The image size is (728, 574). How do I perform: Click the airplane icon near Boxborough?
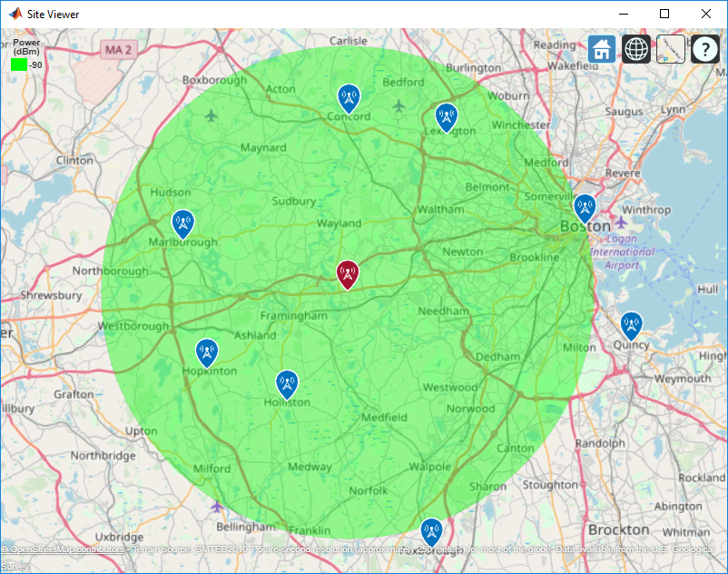(212, 115)
